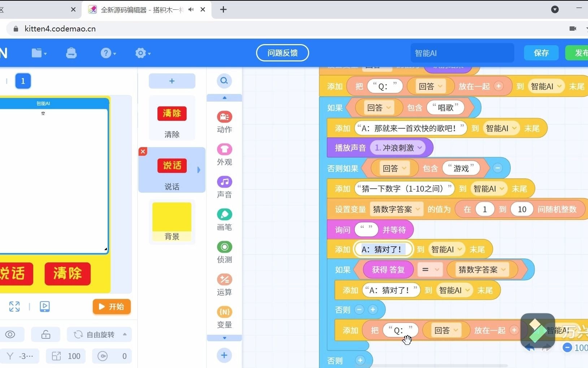Edit the sprite size 100 field

tap(66, 356)
